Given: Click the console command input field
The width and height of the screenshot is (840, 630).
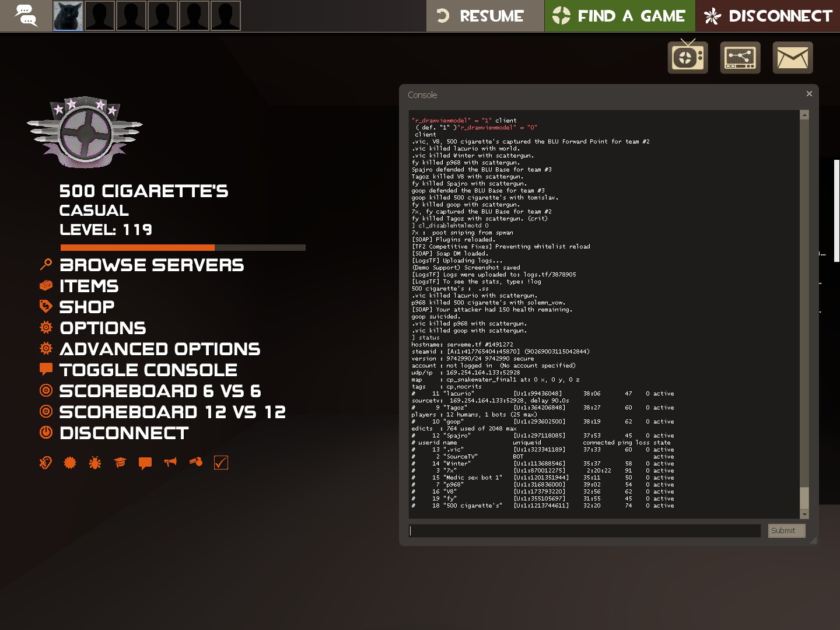Looking at the screenshot, I should pyautogui.click(x=584, y=531).
